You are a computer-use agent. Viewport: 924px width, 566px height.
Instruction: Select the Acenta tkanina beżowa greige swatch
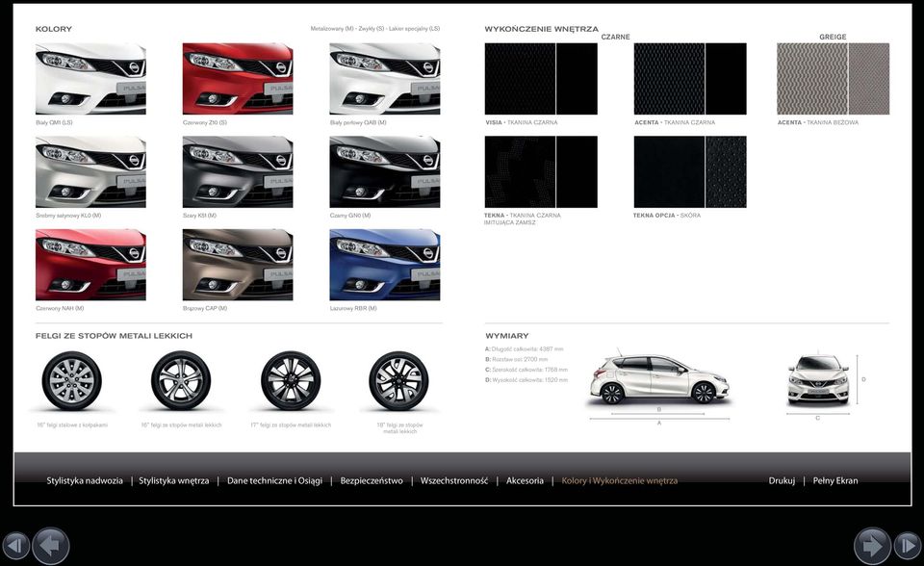pos(834,78)
